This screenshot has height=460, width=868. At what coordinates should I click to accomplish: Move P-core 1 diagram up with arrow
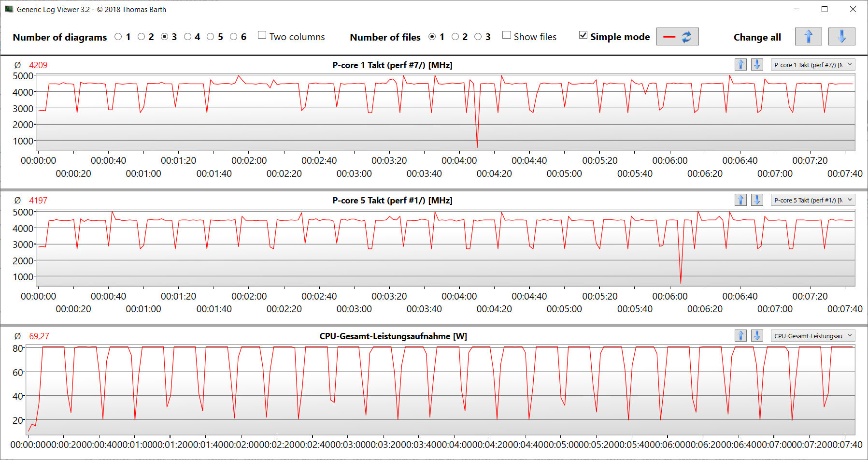pyautogui.click(x=740, y=65)
